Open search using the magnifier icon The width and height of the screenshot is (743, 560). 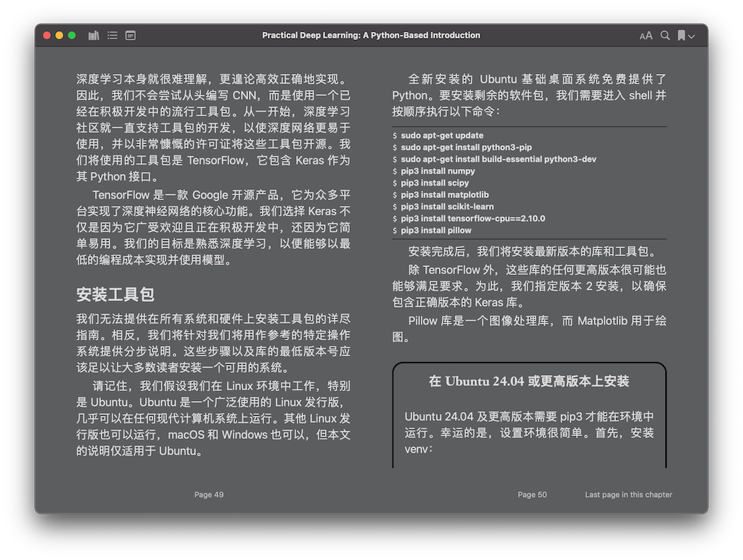665,35
